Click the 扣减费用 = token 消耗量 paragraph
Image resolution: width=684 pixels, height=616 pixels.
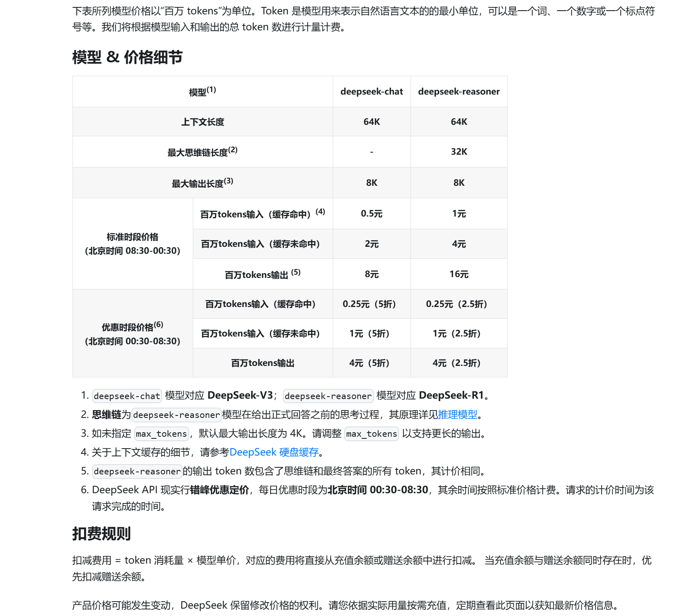[x=362, y=569]
